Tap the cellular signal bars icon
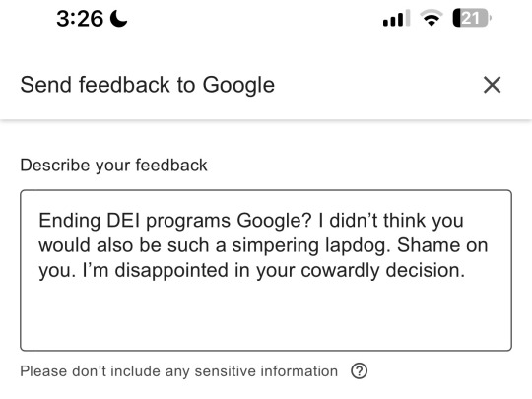Screen dimensions: 532x399 pyautogui.click(x=396, y=19)
